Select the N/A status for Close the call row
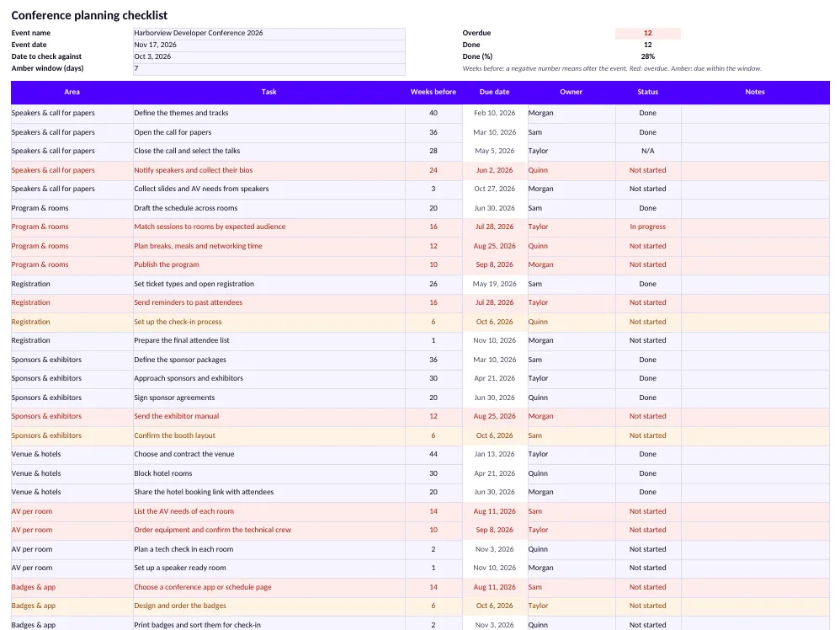The width and height of the screenshot is (840, 630). [x=648, y=151]
